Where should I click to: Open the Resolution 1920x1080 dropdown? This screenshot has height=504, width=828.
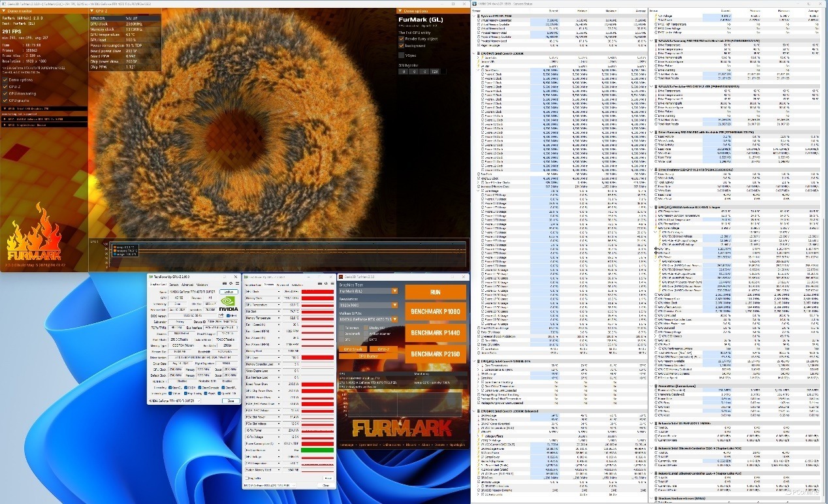coord(394,305)
